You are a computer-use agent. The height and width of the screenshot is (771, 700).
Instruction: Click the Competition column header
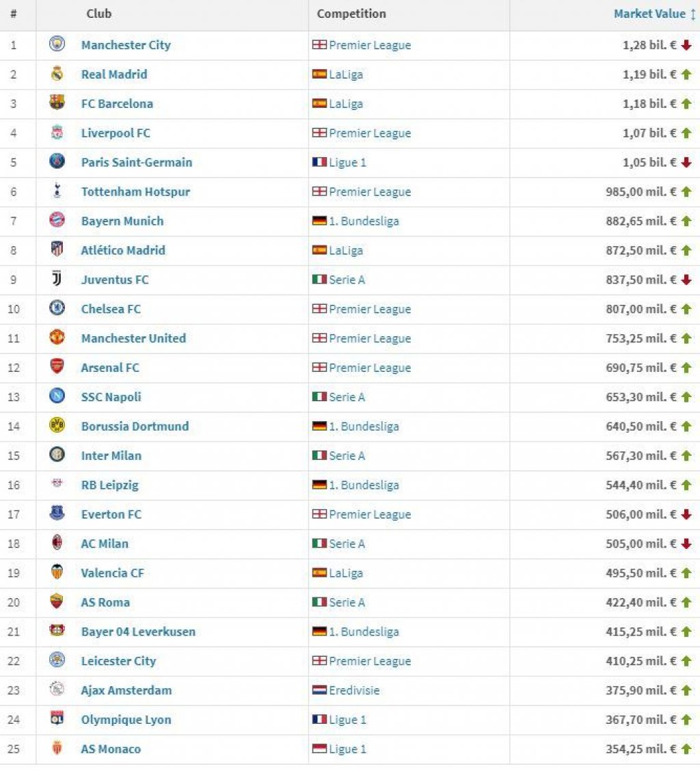pyautogui.click(x=351, y=14)
